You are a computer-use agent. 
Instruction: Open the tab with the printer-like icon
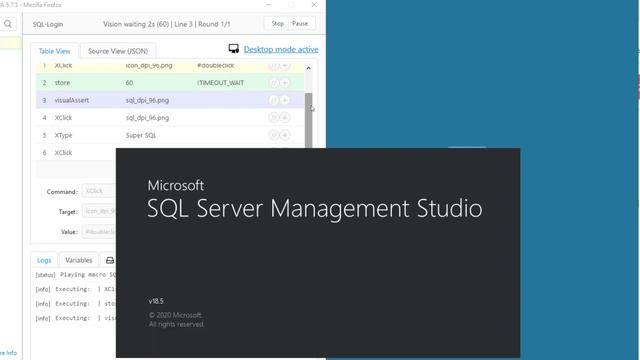(x=109, y=260)
